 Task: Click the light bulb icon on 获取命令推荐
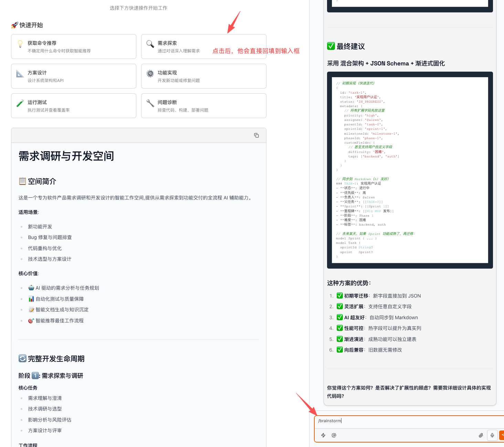point(20,44)
